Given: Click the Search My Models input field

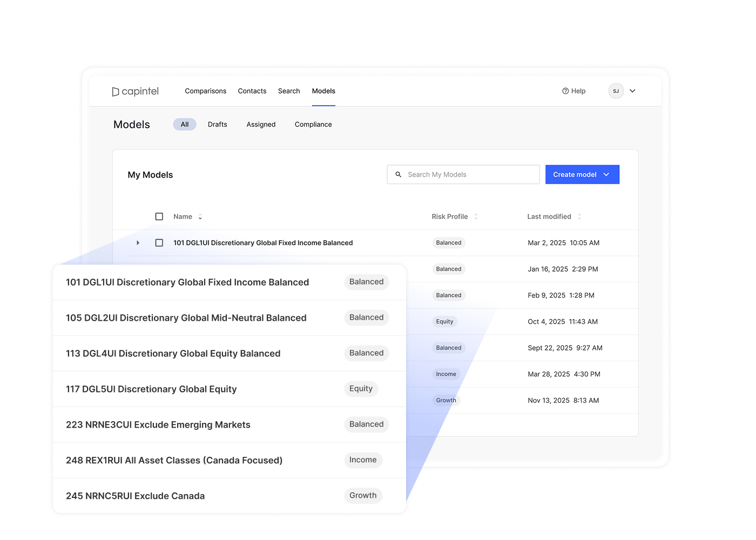Looking at the screenshot, I should [470, 174].
